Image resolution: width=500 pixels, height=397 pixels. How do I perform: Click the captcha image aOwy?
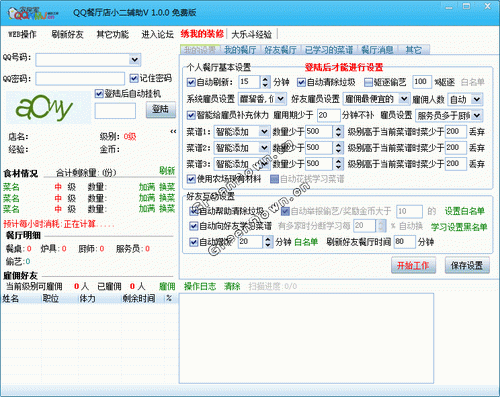click(49, 108)
